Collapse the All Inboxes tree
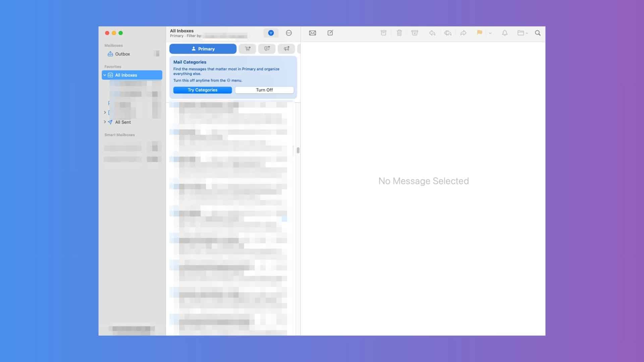644x362 pixels. [x=105, y=75]
